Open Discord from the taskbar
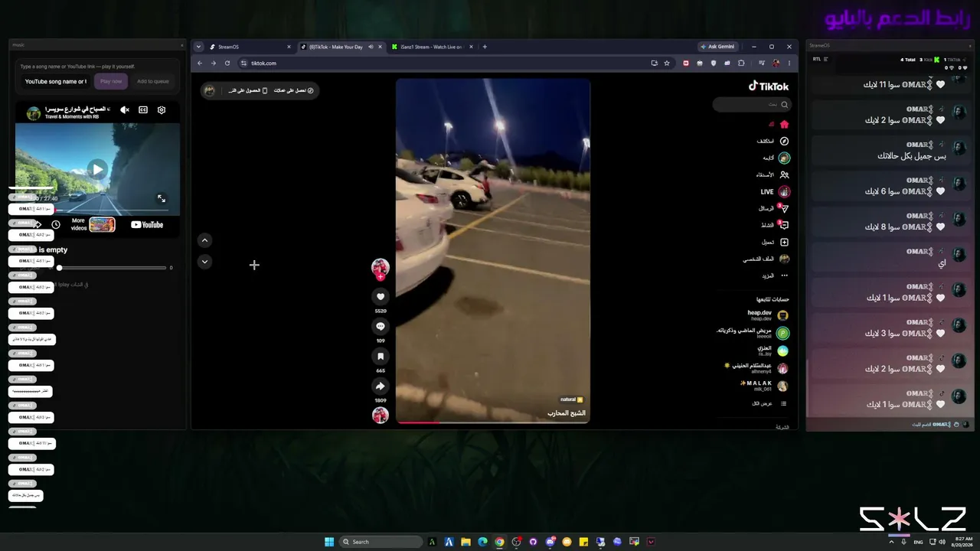 pyautogui.click(x=550, y=542)
